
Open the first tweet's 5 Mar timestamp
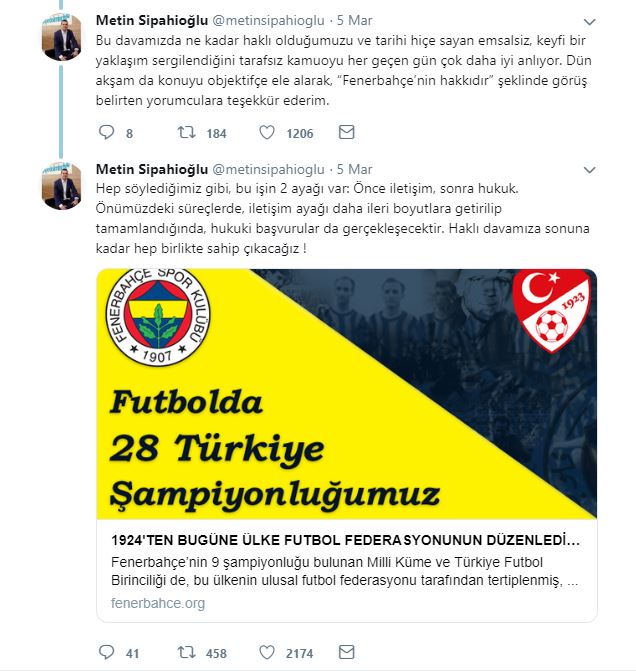pos(354,20)
